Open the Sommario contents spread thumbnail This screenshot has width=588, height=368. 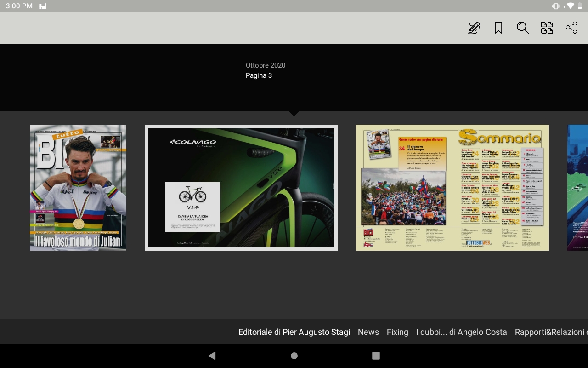click(452, 188)
